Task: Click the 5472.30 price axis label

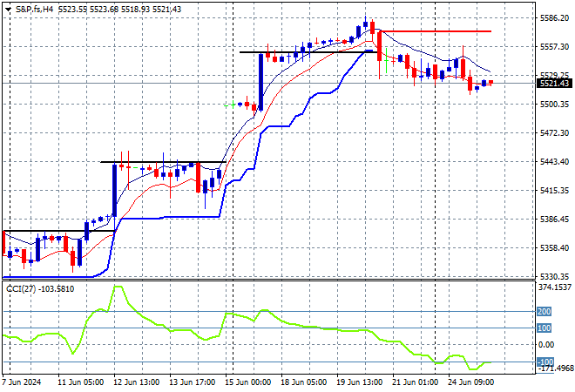Action: tap(554, 132)
